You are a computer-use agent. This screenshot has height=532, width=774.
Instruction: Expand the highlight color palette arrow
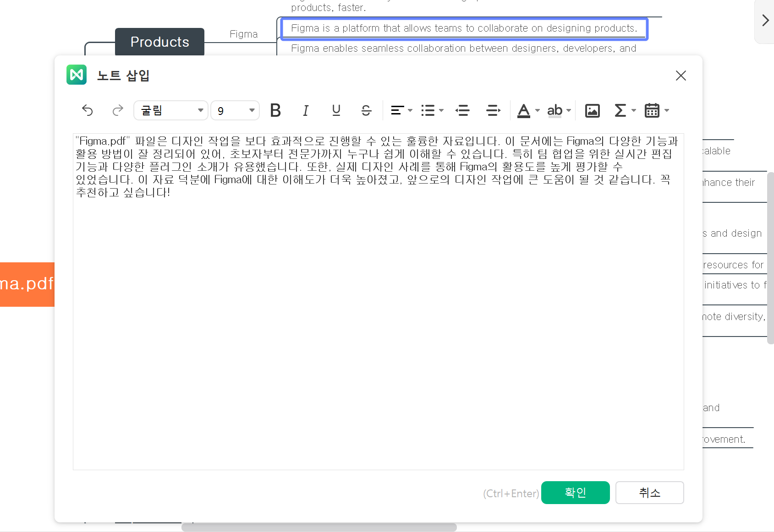[569, 110]
